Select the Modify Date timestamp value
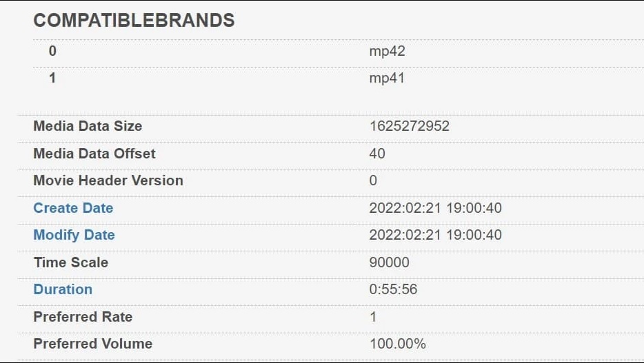 (x=435, y=235)
